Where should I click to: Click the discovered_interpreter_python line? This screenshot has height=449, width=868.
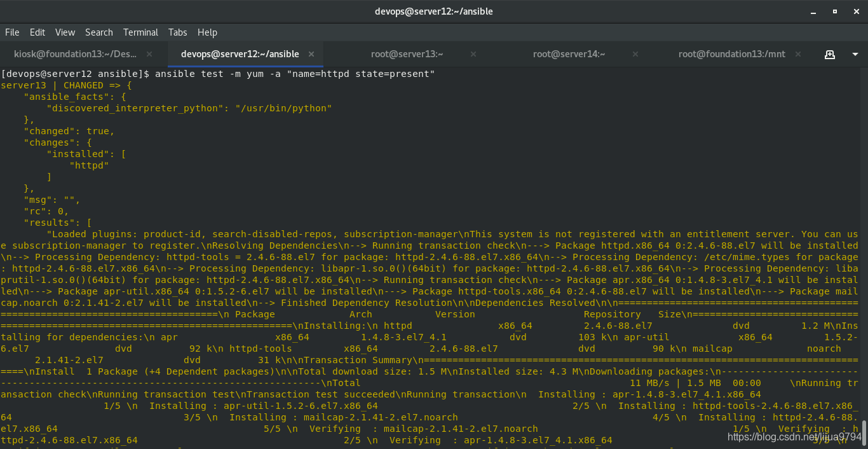189,108
